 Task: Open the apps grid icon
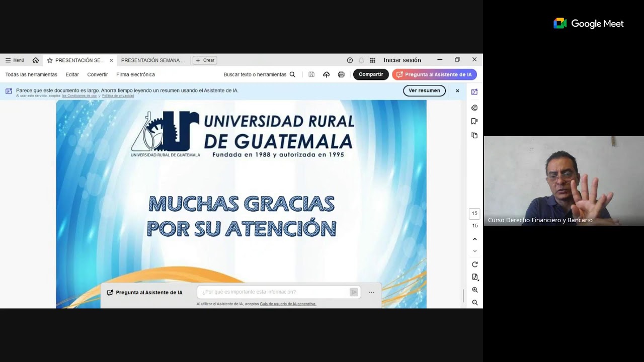click(373, 60)
